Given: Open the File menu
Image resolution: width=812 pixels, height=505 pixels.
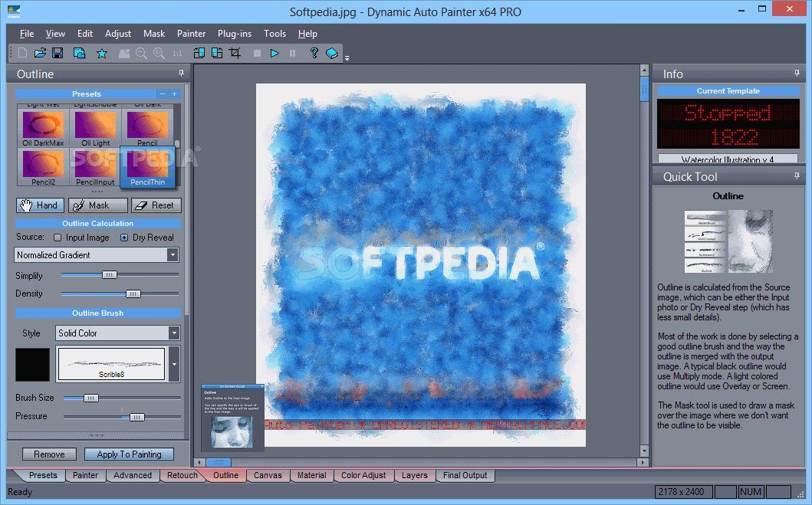Looking at the screenshot, I should coord(27,34).
